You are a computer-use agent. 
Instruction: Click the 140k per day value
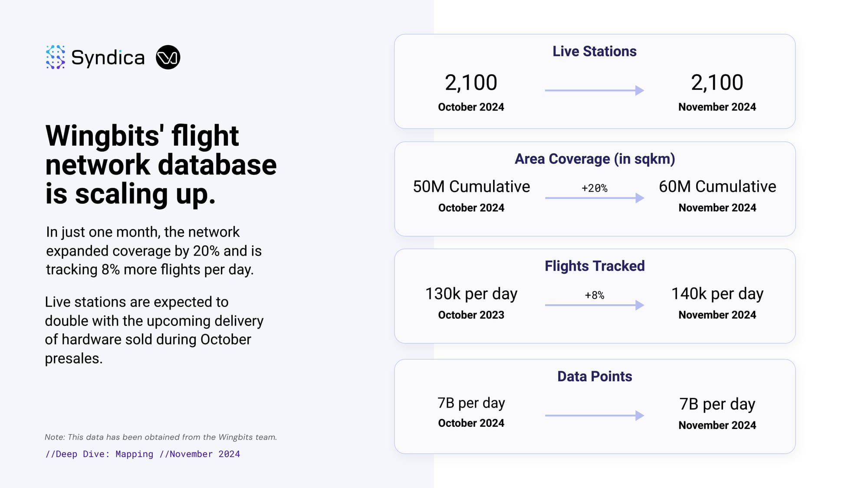coord(717,294)
